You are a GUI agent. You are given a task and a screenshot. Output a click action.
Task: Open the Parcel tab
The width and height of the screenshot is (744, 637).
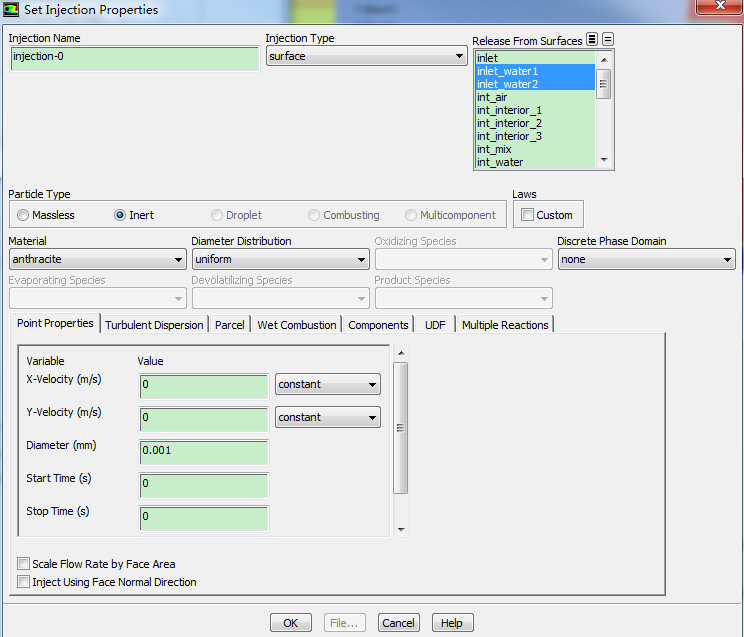click(229, 325)
